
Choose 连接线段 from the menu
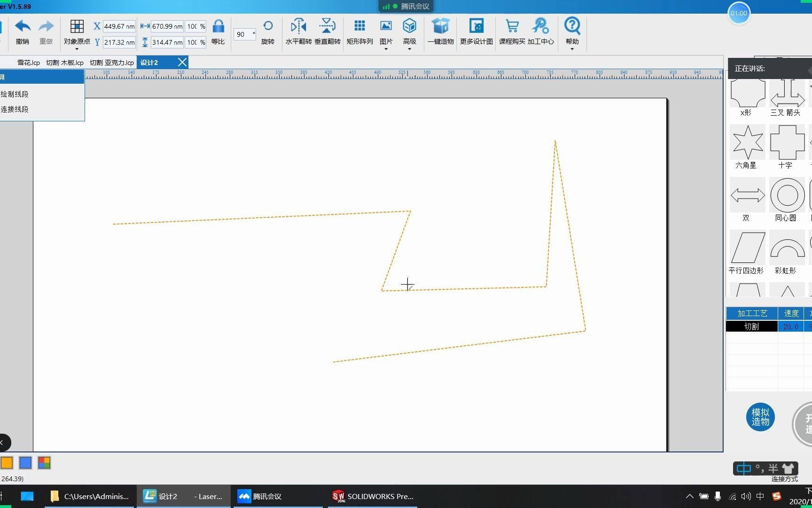coord(15,109)
